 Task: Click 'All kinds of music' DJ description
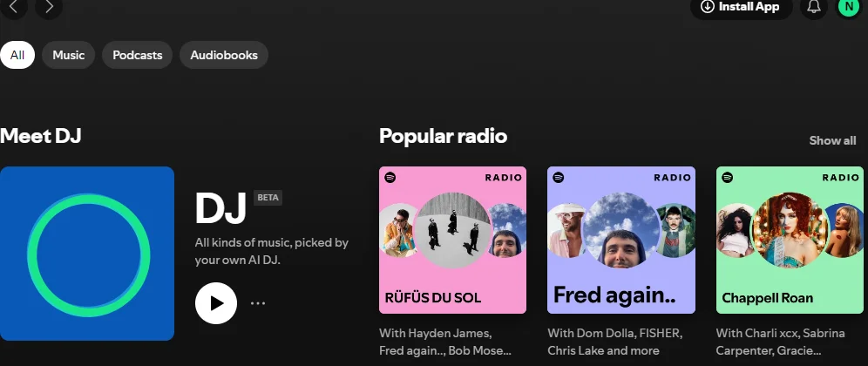272,251
